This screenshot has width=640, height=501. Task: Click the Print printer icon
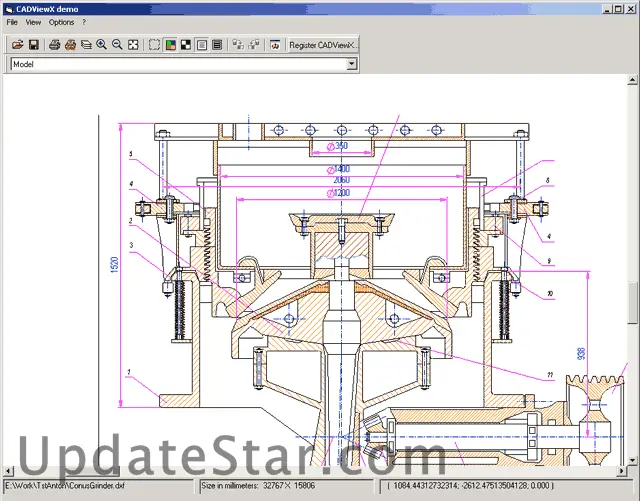tap(54, 45)
